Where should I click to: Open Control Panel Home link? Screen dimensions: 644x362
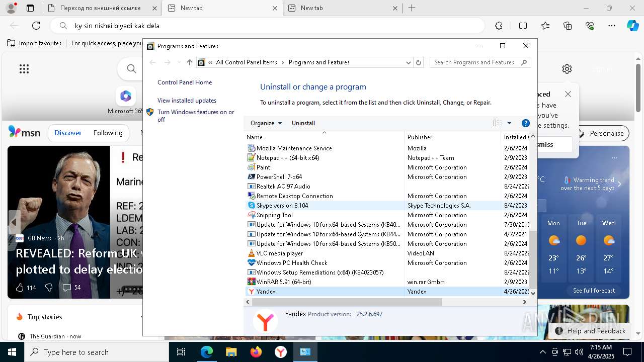click(x=185, y=82)
